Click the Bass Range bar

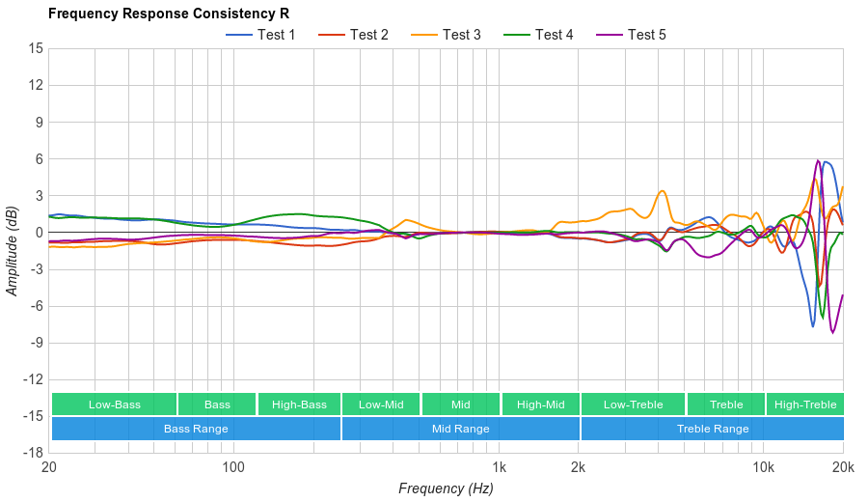pos(196,429)
